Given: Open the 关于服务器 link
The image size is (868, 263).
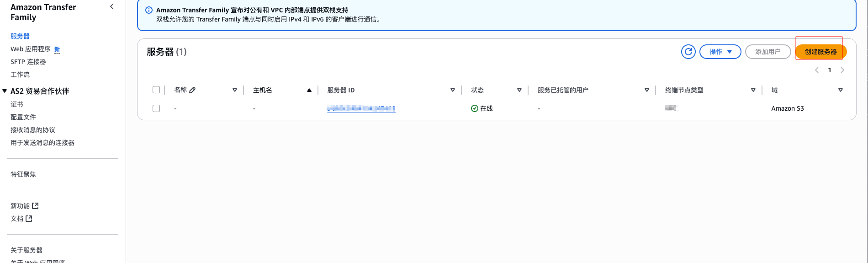Looking at the screenshot, I should [26, 250].
